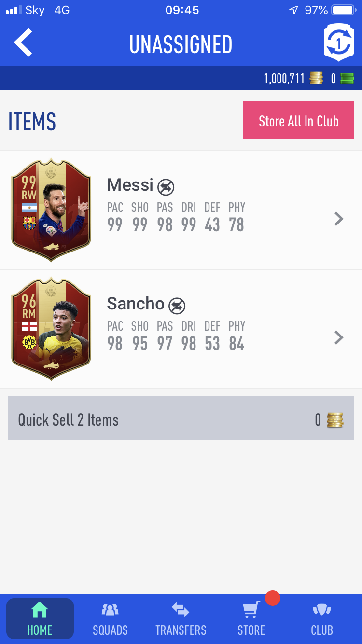Tap the green FIFA points icon

pos(348,78)
